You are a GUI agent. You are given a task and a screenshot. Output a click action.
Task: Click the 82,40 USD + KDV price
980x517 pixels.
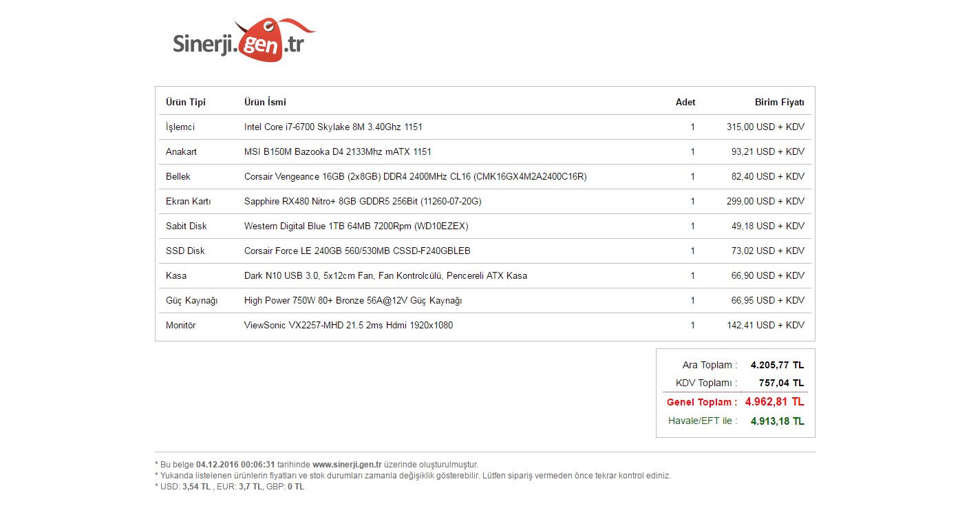768,177
